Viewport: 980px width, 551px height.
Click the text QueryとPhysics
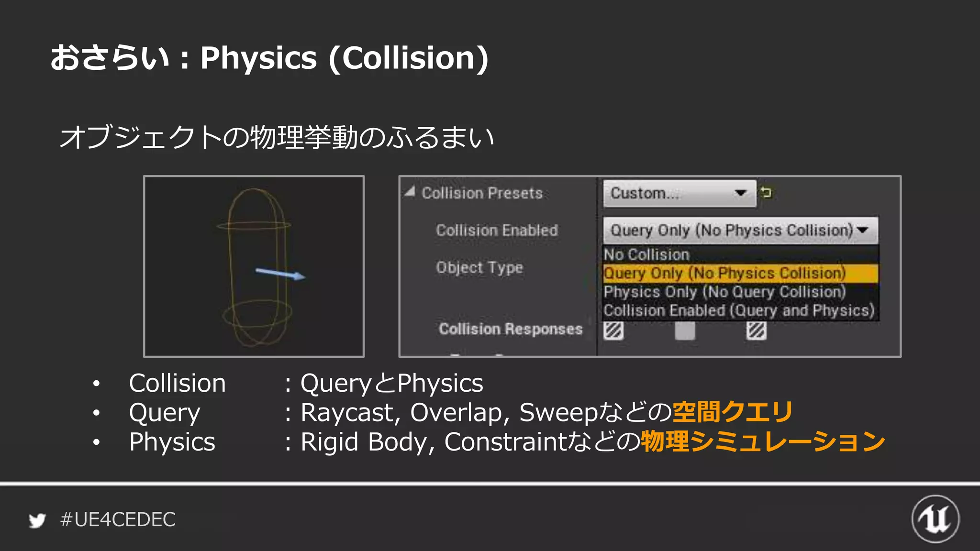[392, 384]
